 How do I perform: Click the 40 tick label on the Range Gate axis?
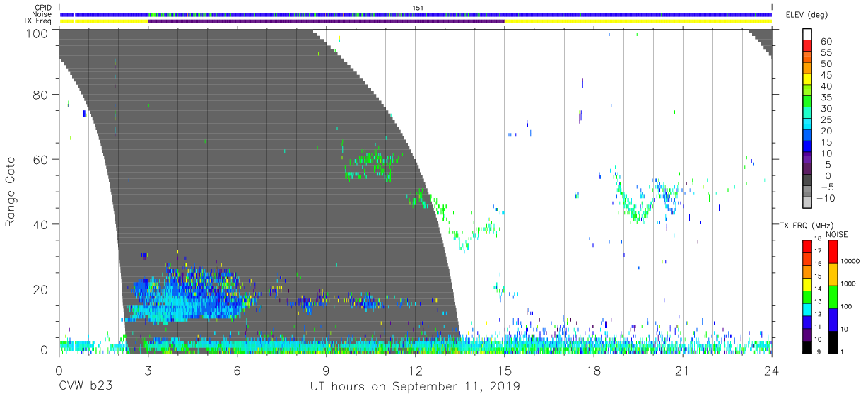coord(41,224)
